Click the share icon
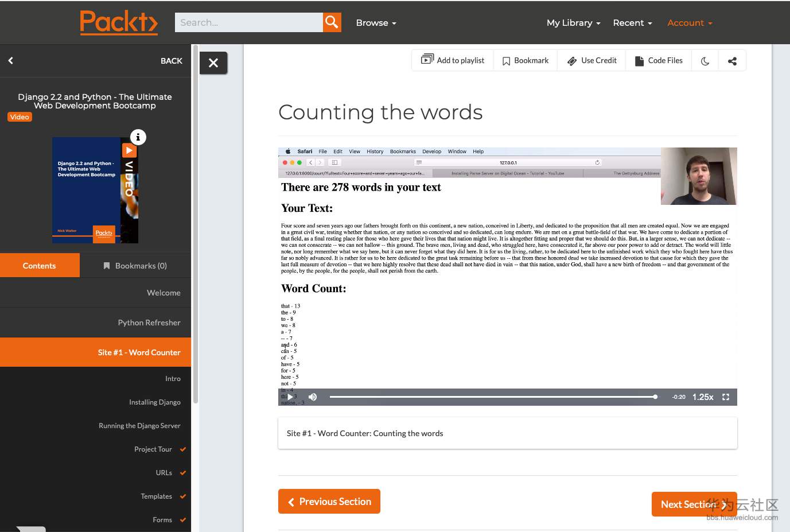Screen dimensions: 790x532 point(732,61)
